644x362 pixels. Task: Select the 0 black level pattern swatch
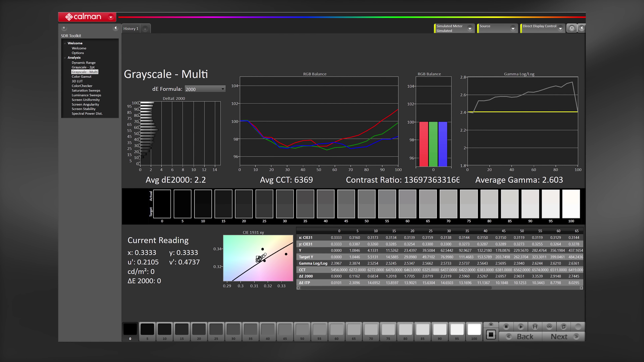[x=130, y=331]
